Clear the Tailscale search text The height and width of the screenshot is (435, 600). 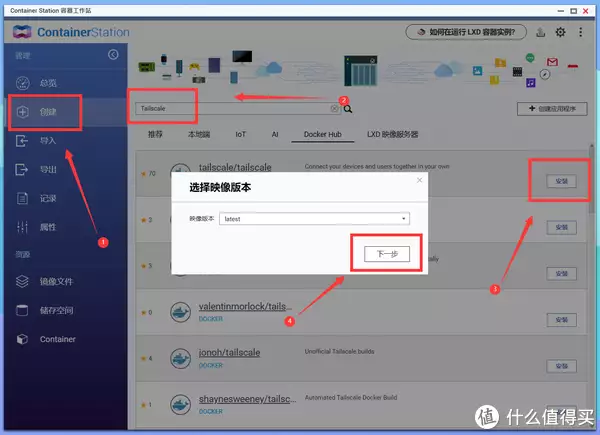[x=334, y=109]
